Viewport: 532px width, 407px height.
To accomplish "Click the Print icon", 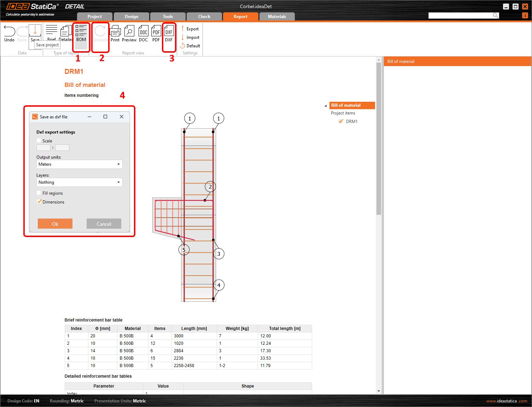I will (115, 32).
